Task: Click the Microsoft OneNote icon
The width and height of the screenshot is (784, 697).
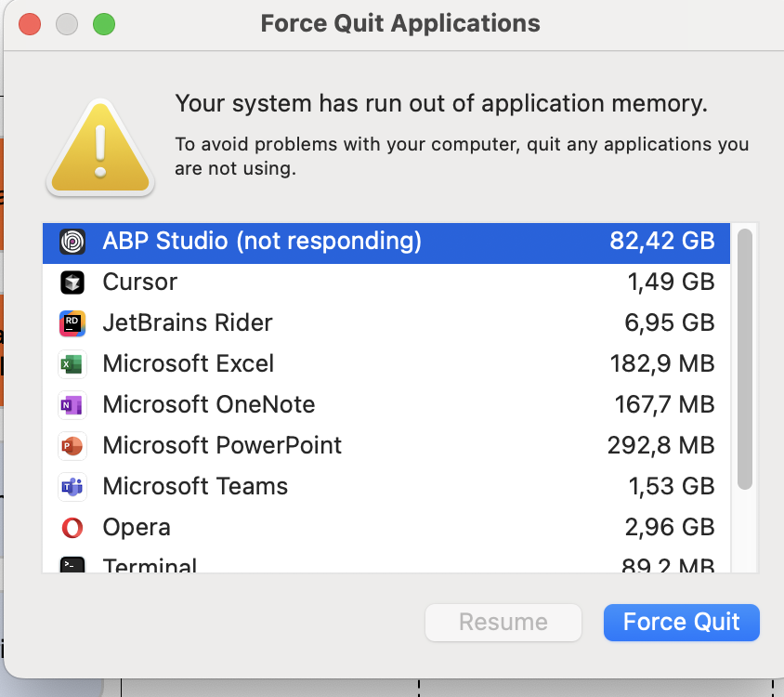Action: 72,405
